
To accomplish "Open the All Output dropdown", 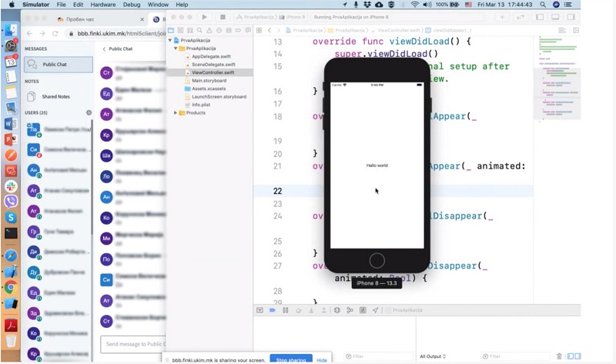I will [x=434, y=356].
